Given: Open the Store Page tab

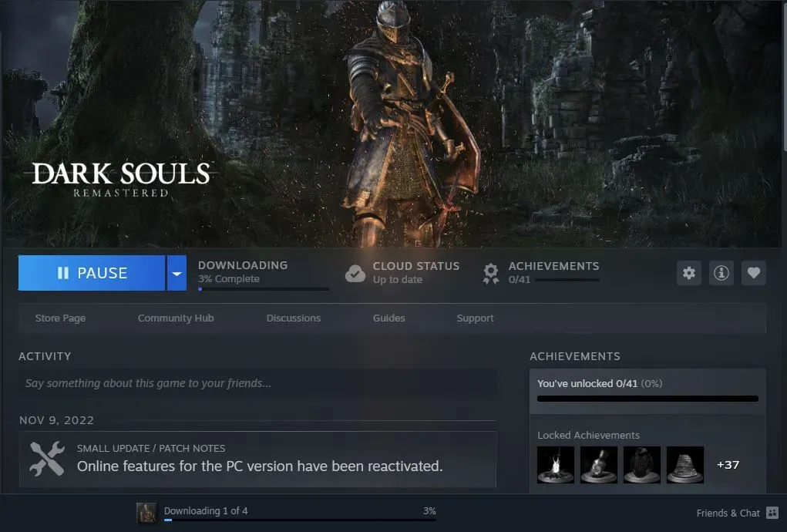Looking at the screenshot, I should coord(60,318).
